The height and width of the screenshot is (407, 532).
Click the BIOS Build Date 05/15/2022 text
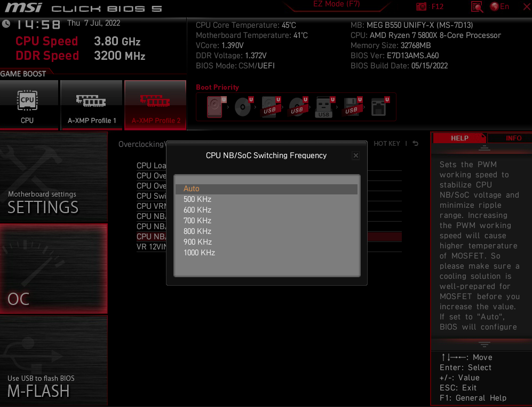click(399, 66)
